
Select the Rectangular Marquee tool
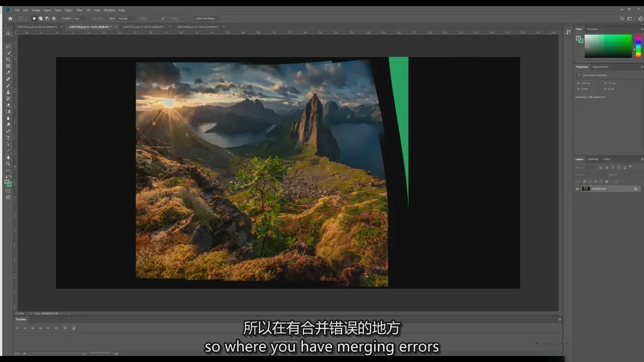point(8,40)
